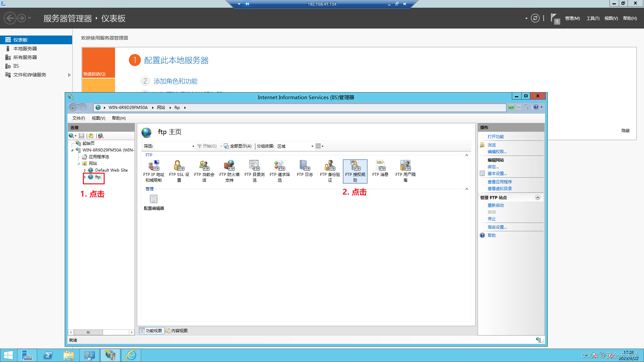Click 隐藏 link in Server Manager welcome tile
Screen dimensions: 644x362
tap(626, 131)
